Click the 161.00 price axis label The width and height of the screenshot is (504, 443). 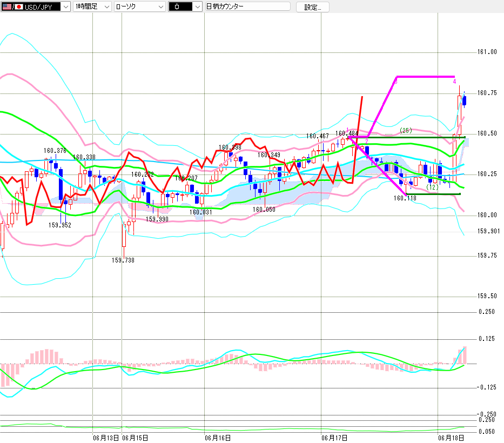tap(487, 52)
